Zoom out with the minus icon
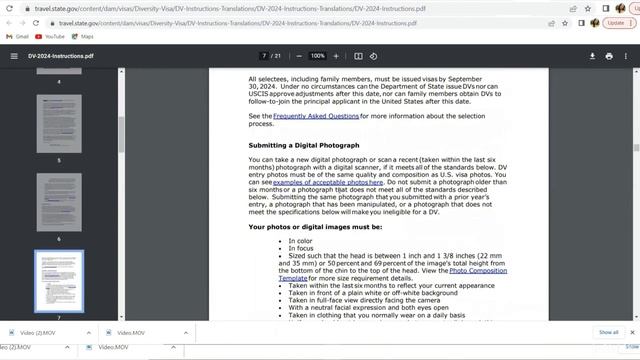Image resolution: width=640 pixels, height=360 pixels. (299, 56)
